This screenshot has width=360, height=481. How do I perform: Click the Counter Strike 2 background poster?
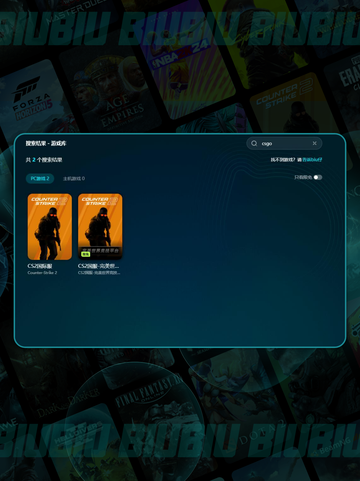[x=292, y=103]
